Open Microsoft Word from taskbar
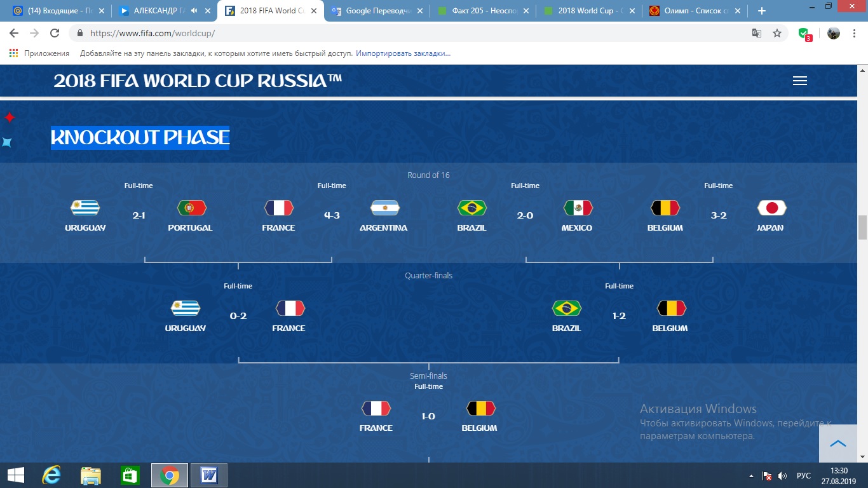 coord(209,475)
